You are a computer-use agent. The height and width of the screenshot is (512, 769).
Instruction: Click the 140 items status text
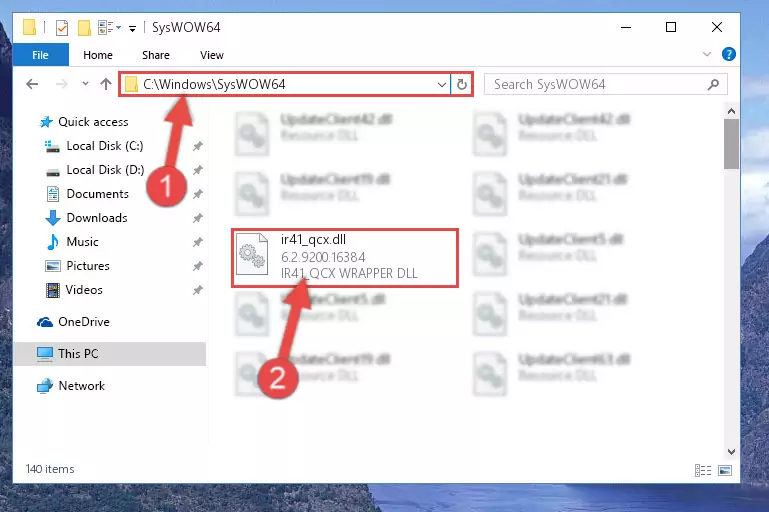tap(50, 469)
